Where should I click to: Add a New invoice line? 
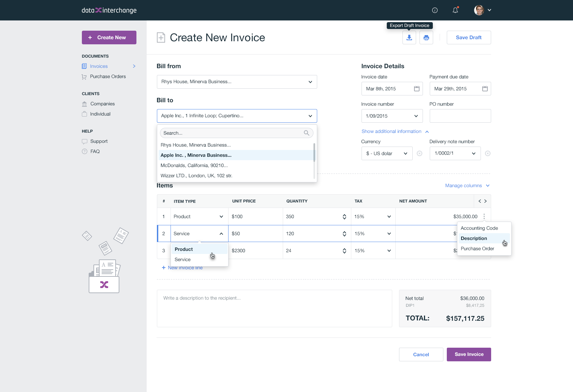click(x=182, y=268)
